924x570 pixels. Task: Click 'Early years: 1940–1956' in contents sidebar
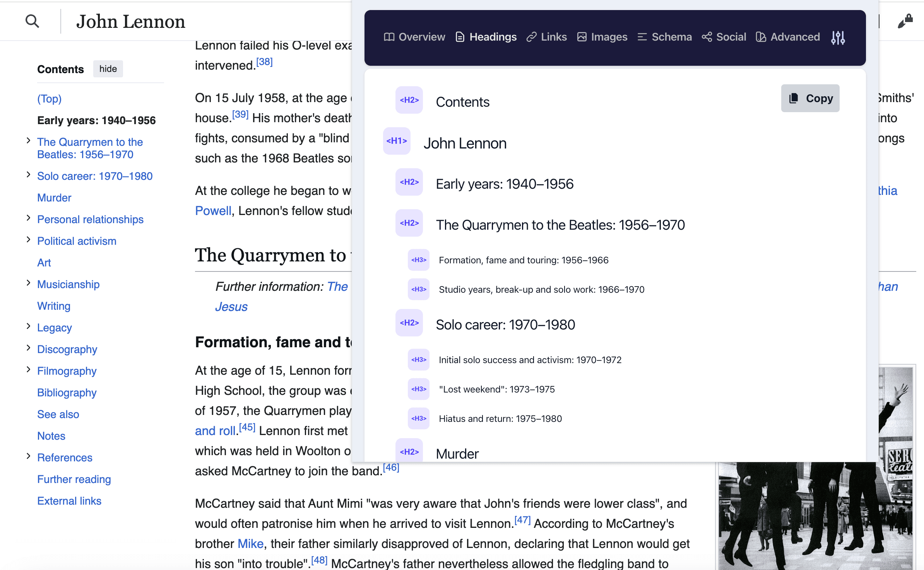(x=96, y=120)
